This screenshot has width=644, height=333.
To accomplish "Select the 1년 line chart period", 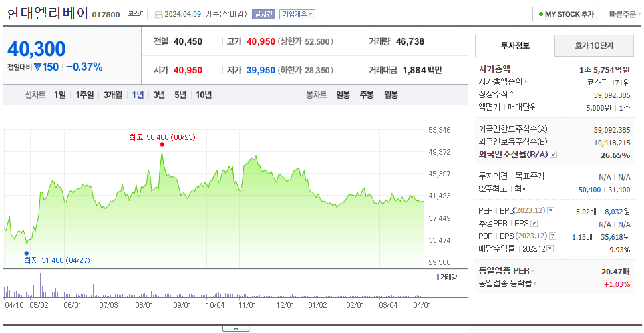I will coord(138,95).
